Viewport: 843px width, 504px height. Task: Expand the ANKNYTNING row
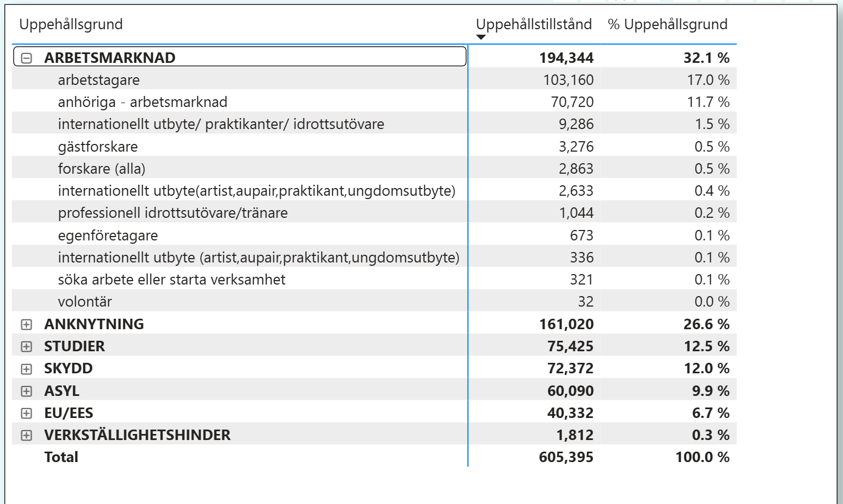[x=26, y=324]
